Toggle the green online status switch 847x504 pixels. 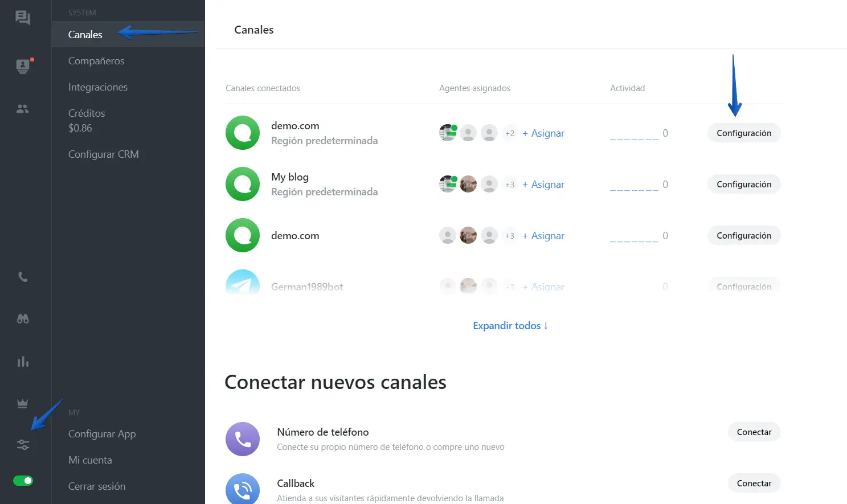(23, 481)
